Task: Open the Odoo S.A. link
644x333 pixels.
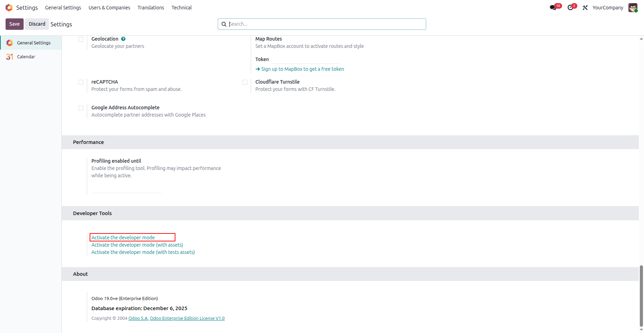Action: coord(139,318)
